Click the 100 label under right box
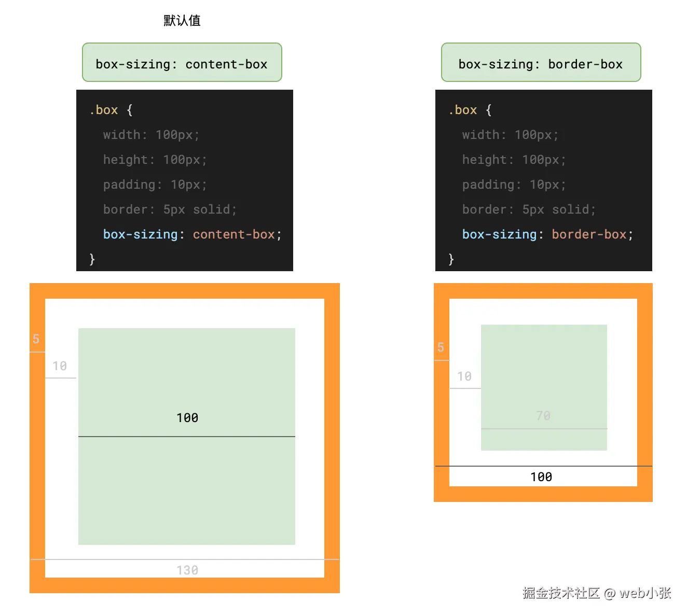The width and height of the screenshot is (687, 616). pyautogui.click(x=541, y=477)
